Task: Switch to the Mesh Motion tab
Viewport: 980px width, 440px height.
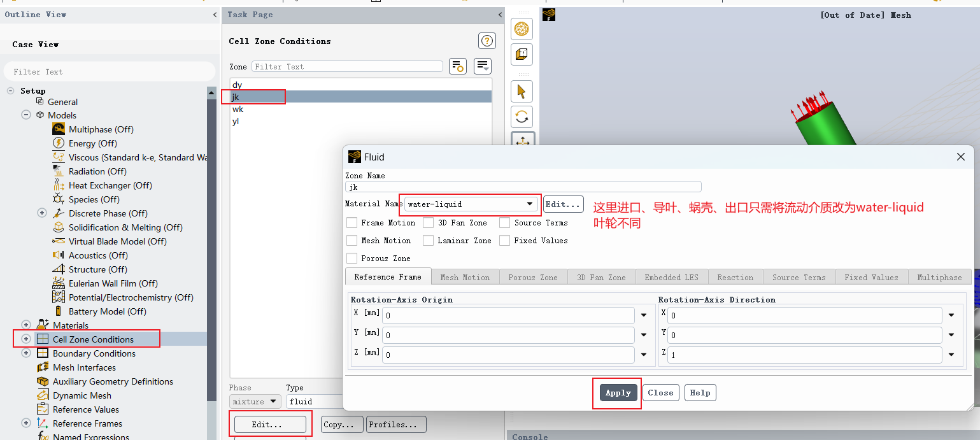Action: pyautogui.click(x=465, y=277)
